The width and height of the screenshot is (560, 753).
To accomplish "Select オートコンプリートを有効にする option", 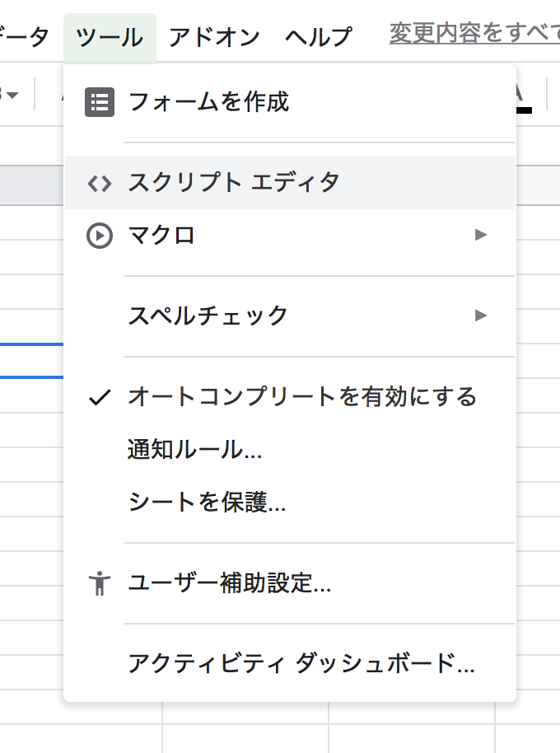I will [290, 396].
